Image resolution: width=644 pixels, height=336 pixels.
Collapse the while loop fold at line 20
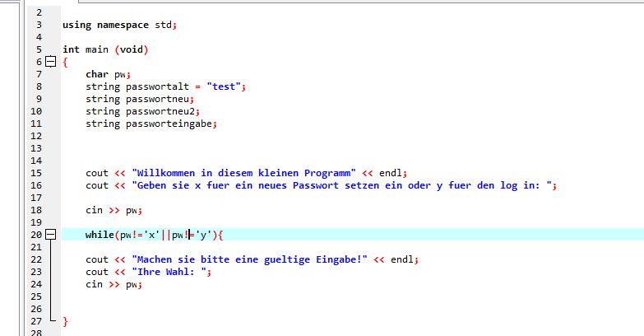[49, 235]
